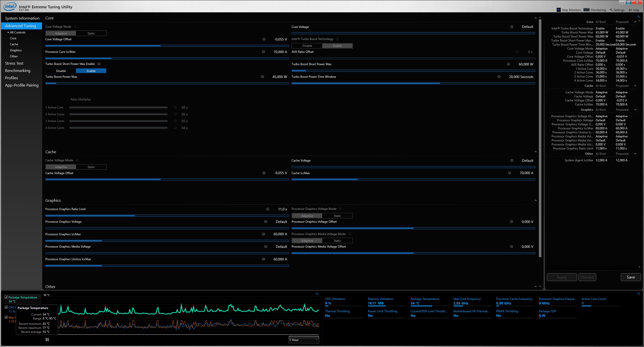Select All Controls under Advanced Tuning
Image resolution: width=644 pixels, height=347 pixels.
(x=18, y=32)
